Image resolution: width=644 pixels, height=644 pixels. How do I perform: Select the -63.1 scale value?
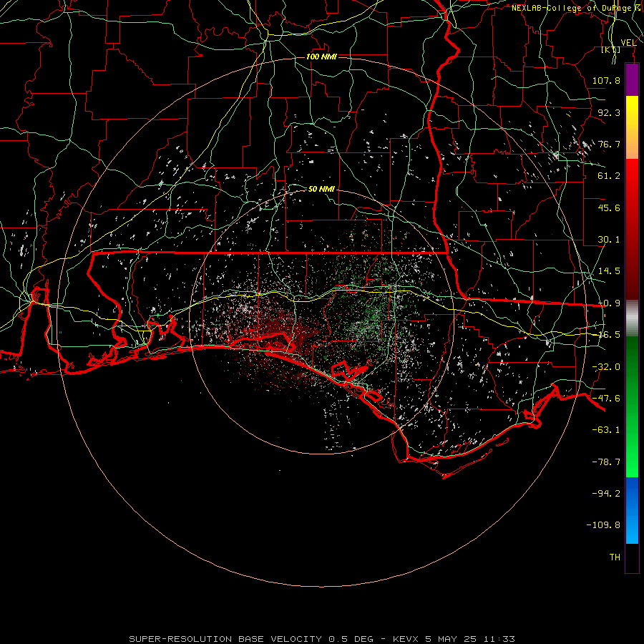(606, 430)
